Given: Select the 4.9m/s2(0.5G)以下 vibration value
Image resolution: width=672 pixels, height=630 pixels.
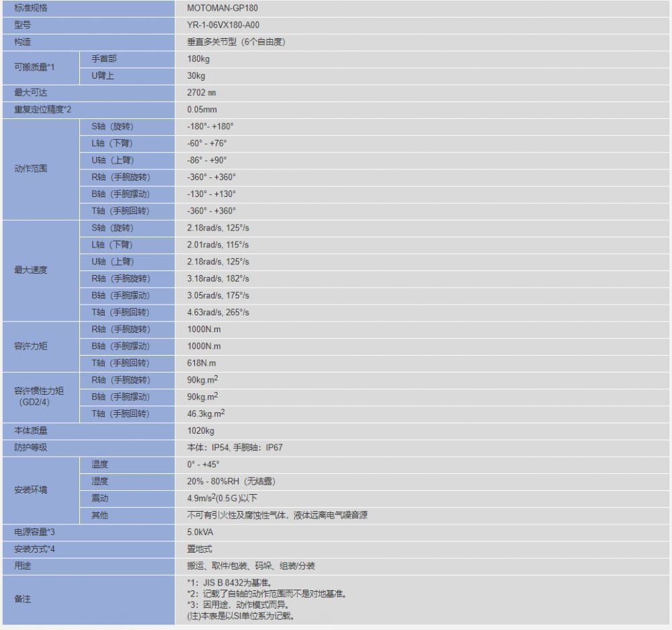Looking at the screenshot, I should click(222, 498).
